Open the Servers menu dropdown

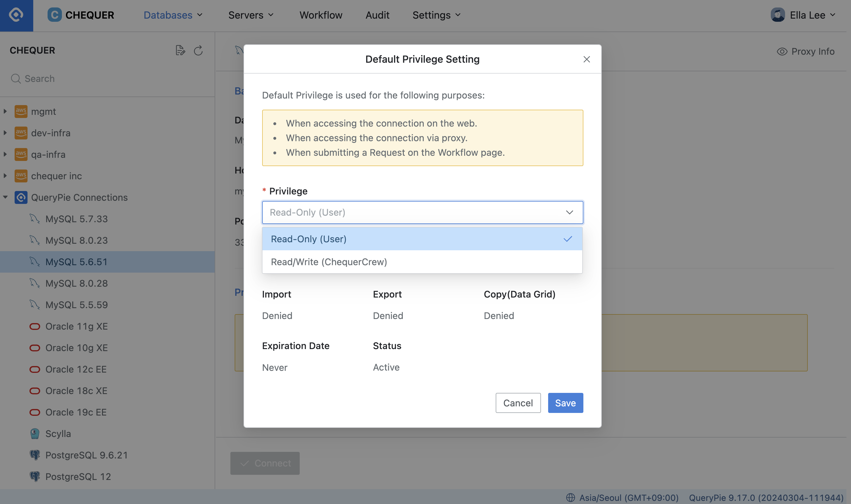point(251,15)
